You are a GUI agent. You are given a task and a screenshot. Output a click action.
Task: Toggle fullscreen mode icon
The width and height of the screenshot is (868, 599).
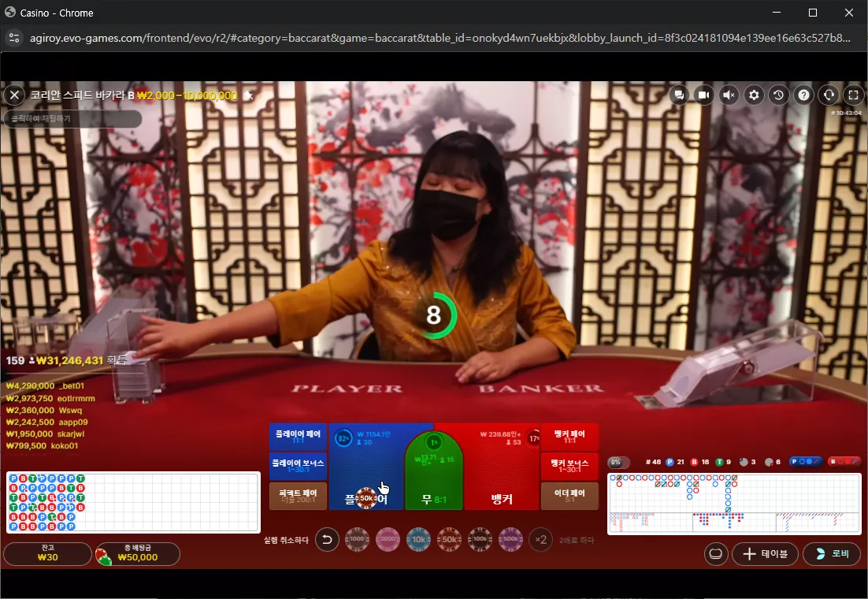tap(853, 95)
